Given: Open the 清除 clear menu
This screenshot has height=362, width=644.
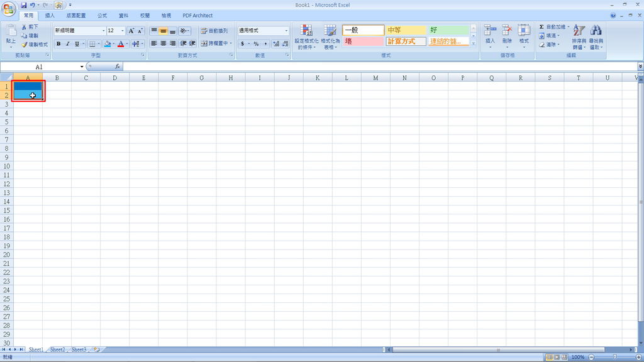Looking at the screenshot, I should point(549,45).
